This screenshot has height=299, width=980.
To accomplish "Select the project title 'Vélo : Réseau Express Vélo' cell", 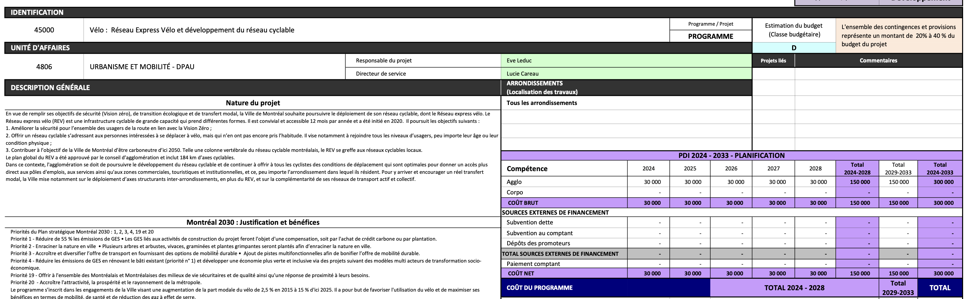I will coord(376,30).
